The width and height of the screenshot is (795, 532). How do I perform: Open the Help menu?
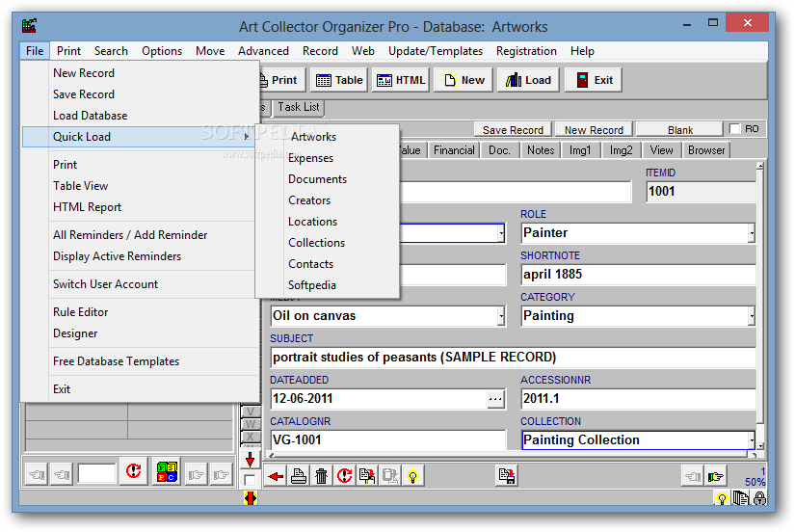coord(582,51)
